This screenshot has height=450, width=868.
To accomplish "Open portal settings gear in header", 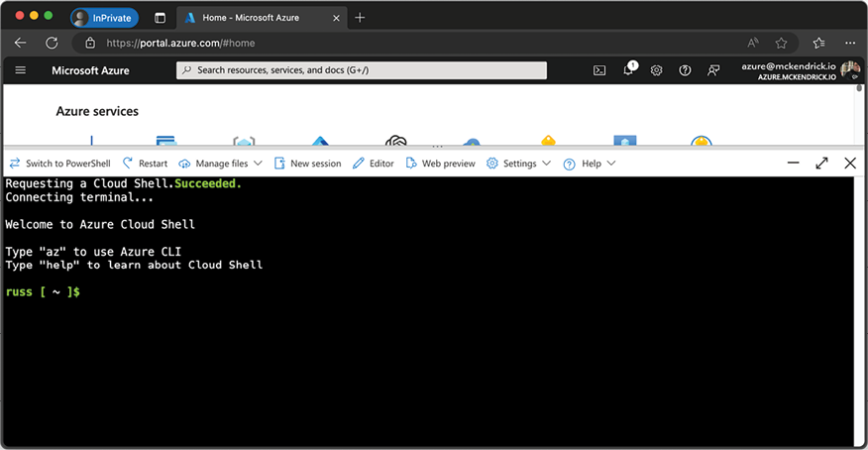I will tap(657, 70).
